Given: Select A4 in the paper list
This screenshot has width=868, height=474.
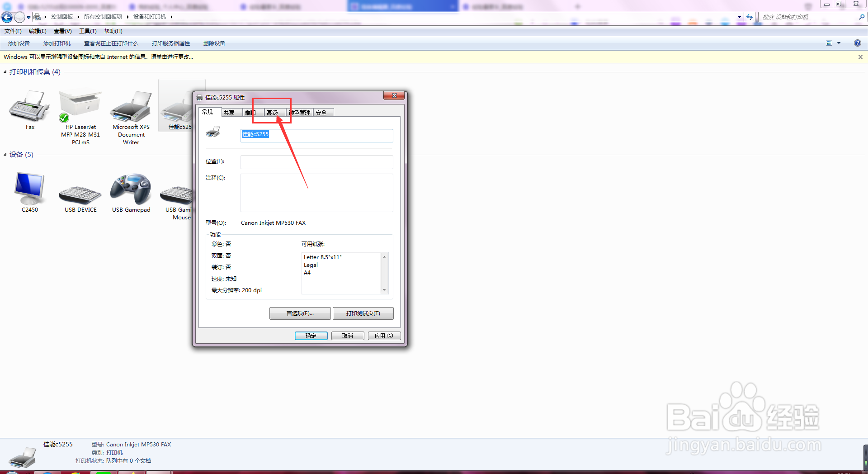Looking at the screenshot, I should coord(307,273).
